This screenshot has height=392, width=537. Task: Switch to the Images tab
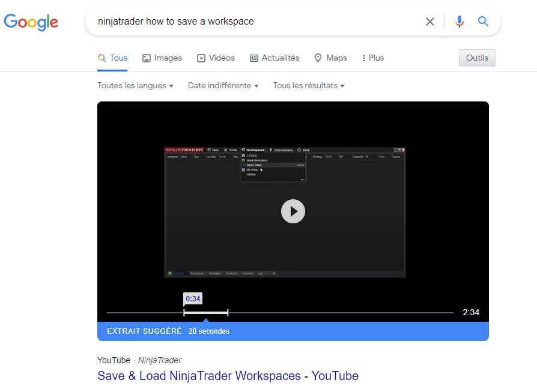(x=162, y=58)
